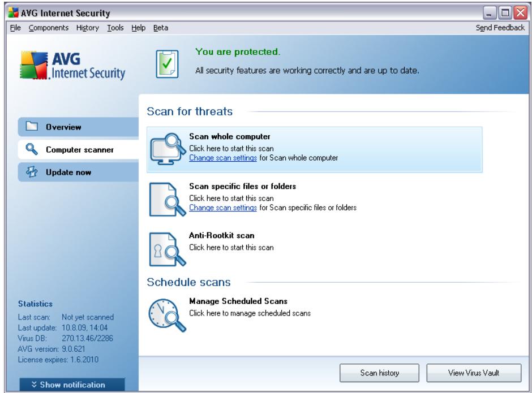Click the Show notification button
Image resolution: width=532 pixels, height=393 pixels.
(x=72, y=385)
